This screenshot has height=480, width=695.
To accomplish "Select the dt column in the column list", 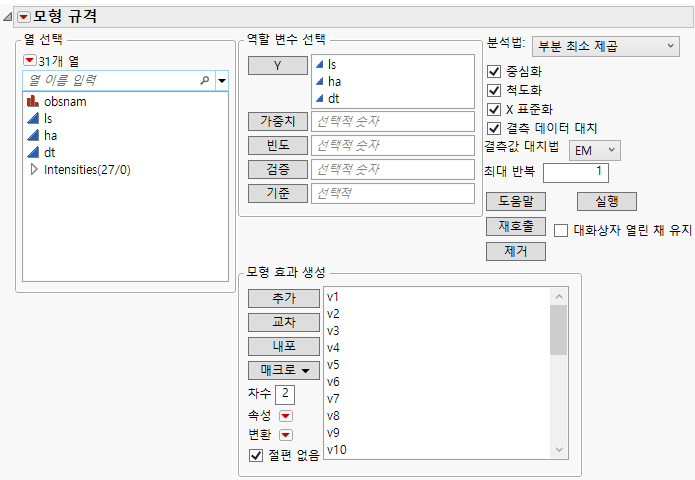I will [x=49, y=152].
